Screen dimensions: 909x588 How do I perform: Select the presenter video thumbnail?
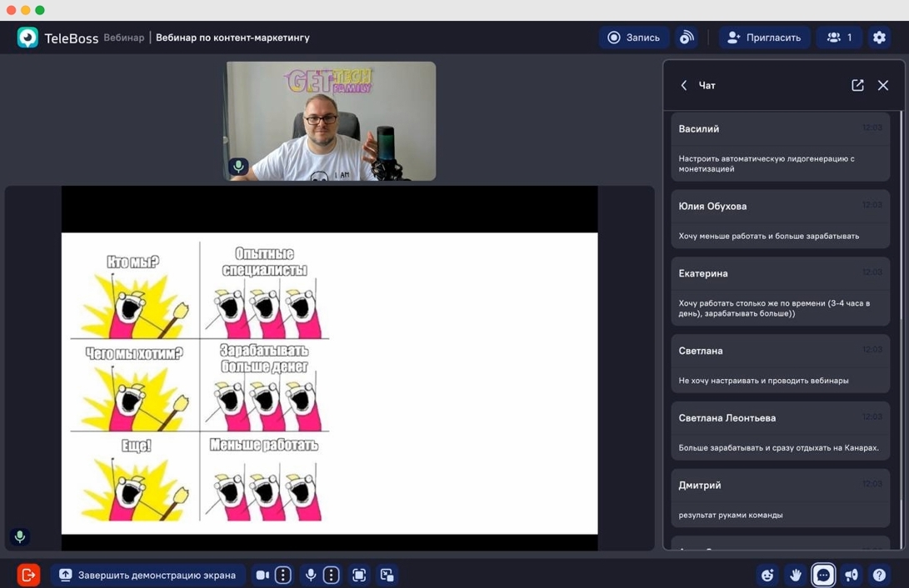click(331, 121)
